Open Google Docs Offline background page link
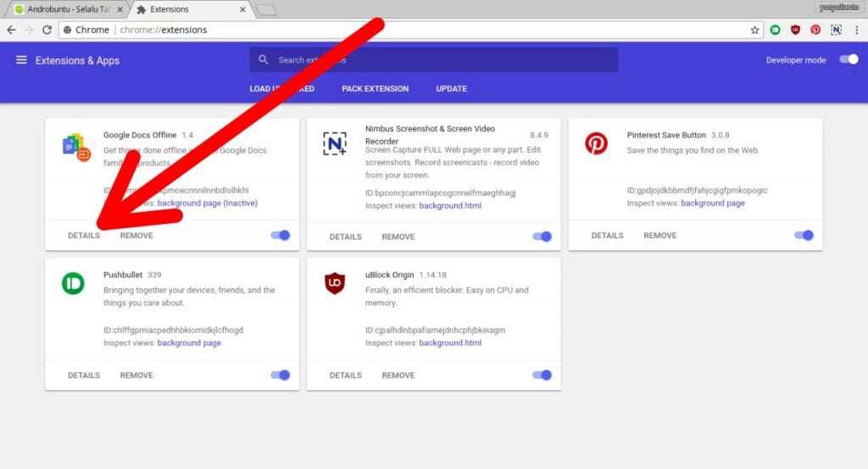 tap(208, 204)
